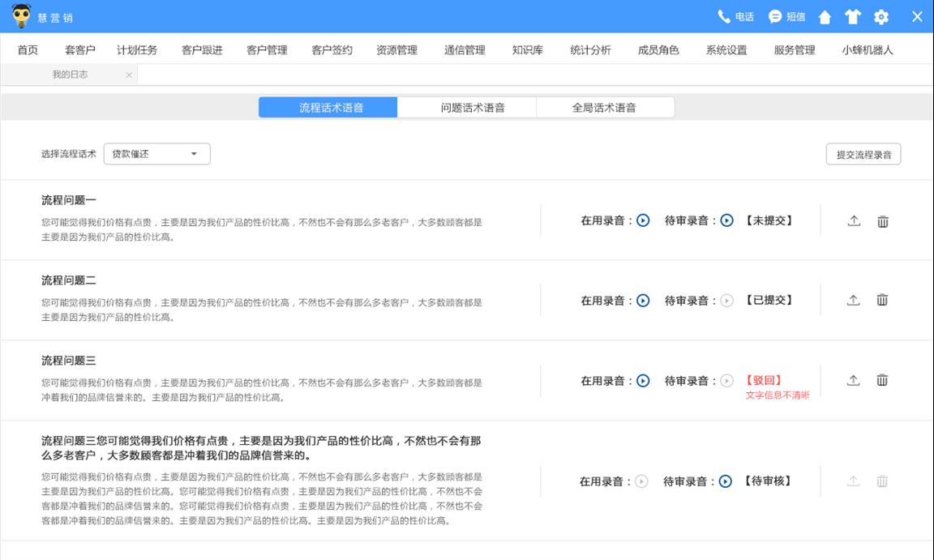Open the settings gear icon

coord(881,17)
